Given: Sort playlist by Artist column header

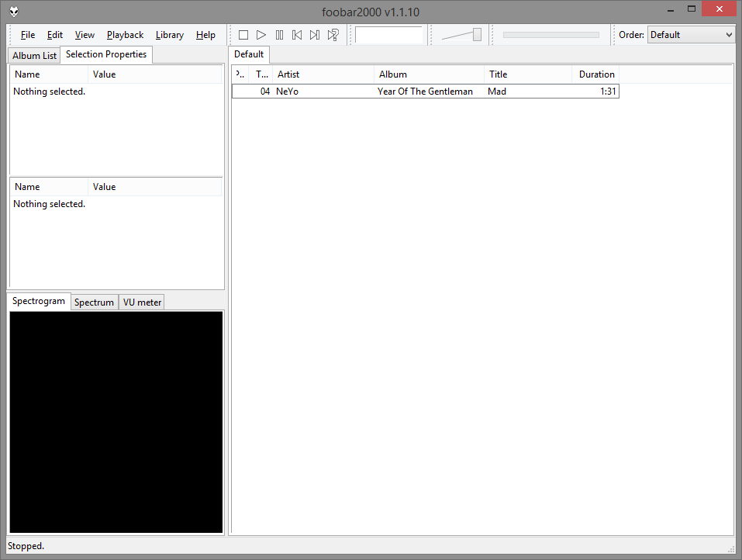Looking at the screenshot, I should click(323, 74).
